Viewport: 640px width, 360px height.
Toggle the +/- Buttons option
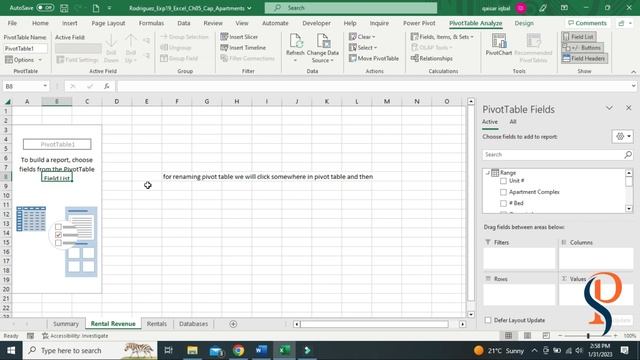(582, 48)
